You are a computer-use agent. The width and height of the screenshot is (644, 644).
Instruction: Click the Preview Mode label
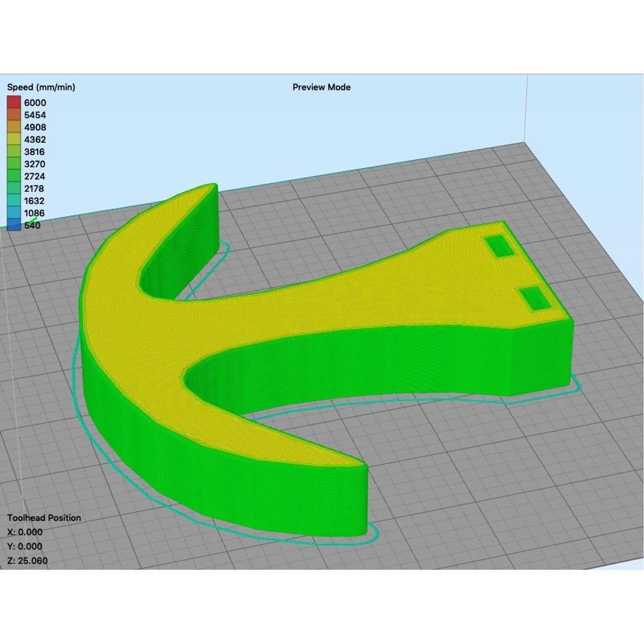321,87
